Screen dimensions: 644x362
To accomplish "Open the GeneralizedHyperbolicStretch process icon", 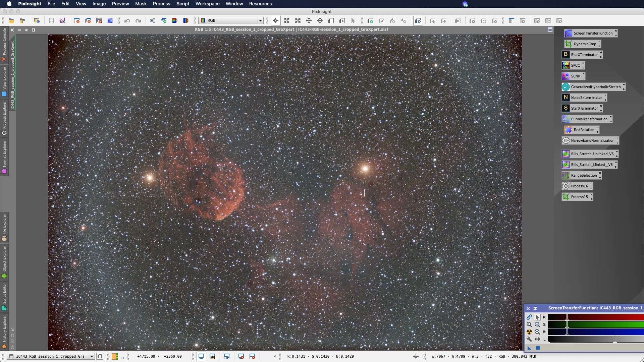I will click(593, 87).
